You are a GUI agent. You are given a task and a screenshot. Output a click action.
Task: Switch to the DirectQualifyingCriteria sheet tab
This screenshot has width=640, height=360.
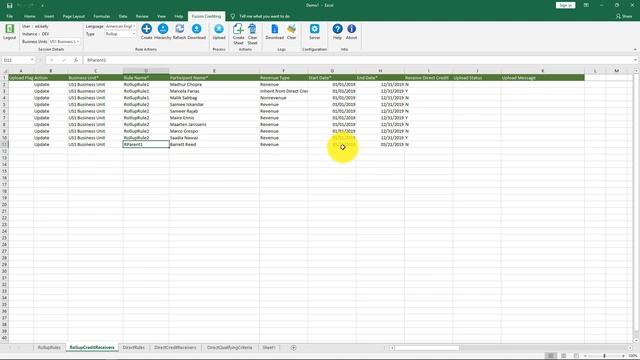pyautogui.click(x=229, y=348)
